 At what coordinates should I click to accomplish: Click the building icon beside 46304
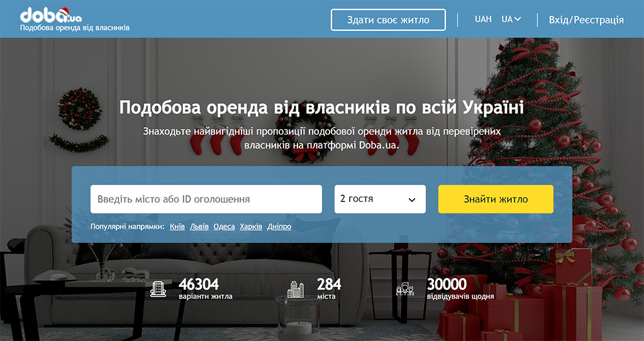[158, 289]
